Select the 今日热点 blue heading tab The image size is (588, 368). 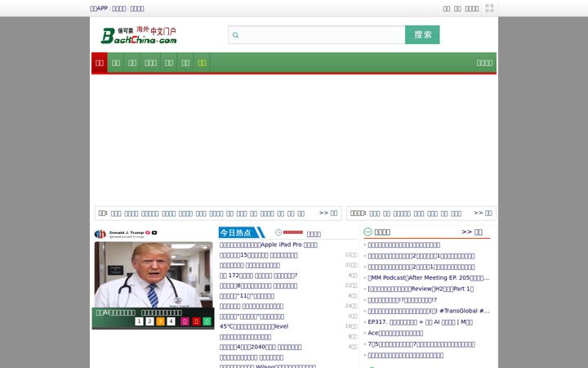pos(239,232)
